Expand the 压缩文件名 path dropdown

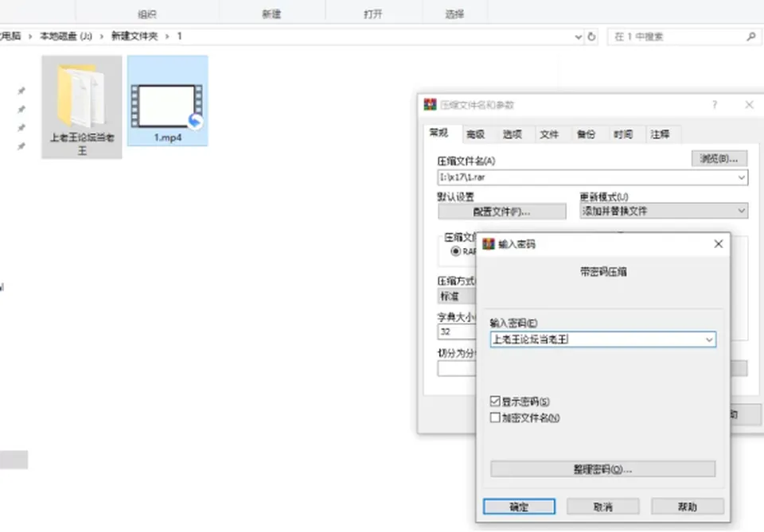tap(741, 177)
